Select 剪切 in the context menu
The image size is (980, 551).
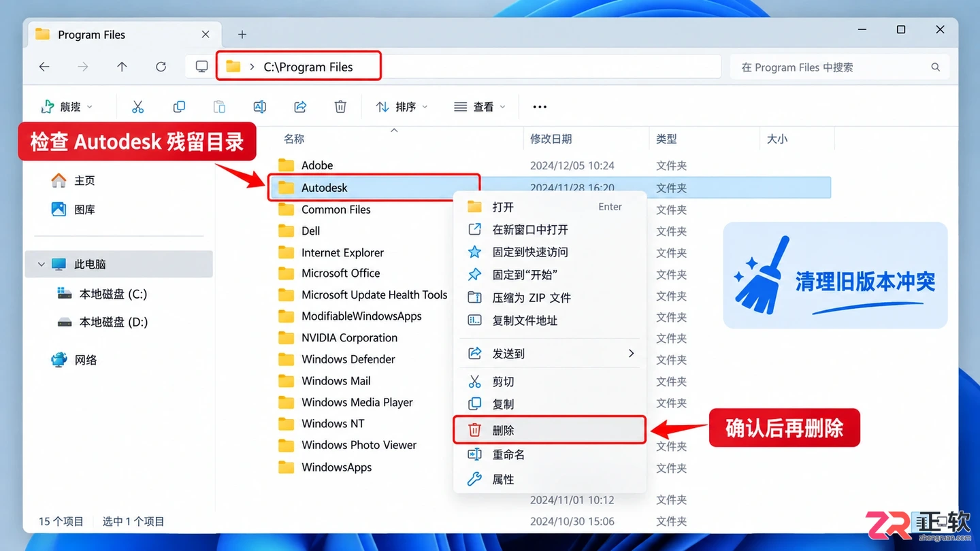(549, 382)
